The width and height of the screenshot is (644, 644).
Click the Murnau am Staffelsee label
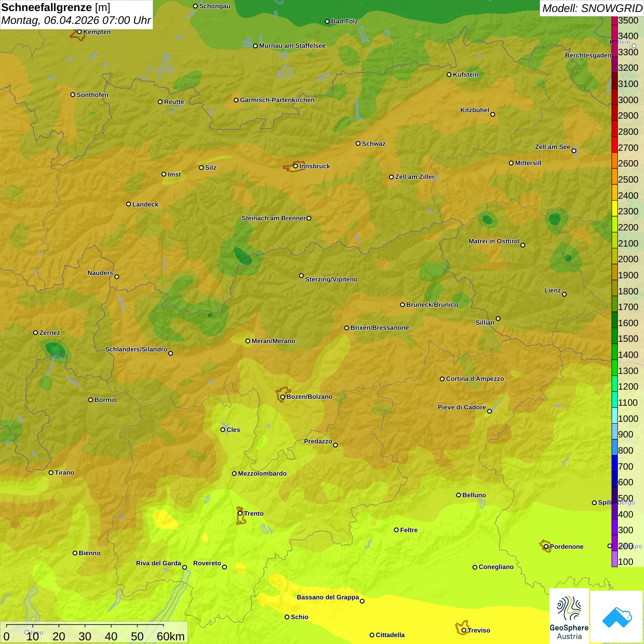click(x=292, y=46)
